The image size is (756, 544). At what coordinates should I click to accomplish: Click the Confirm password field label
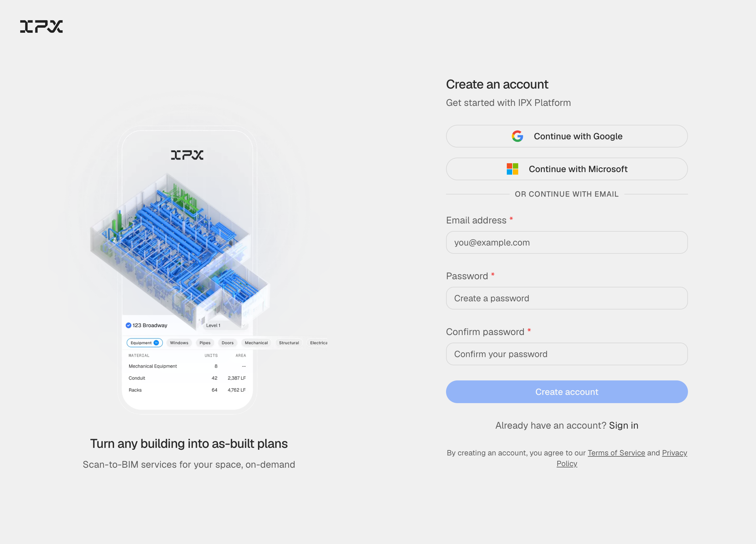pos(485,332)
